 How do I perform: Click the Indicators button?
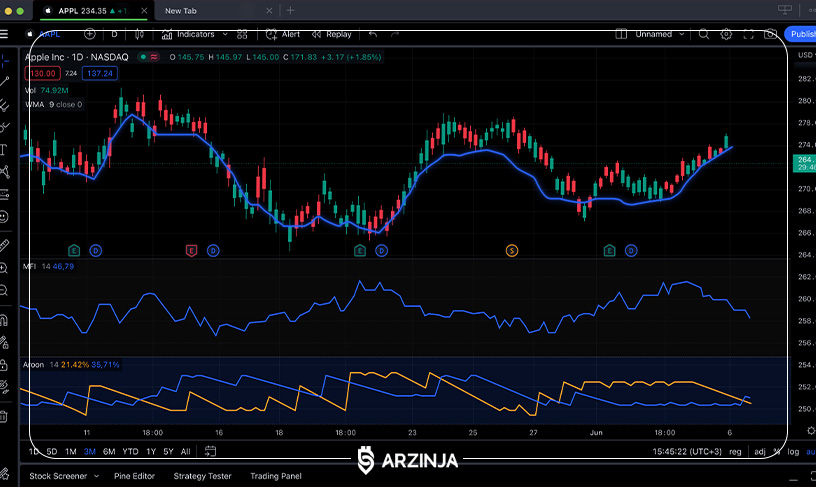coord(188,34)
